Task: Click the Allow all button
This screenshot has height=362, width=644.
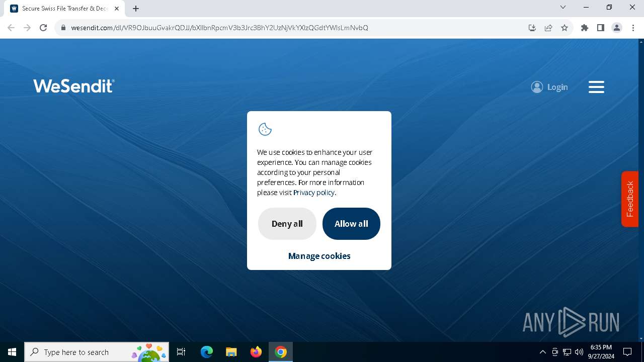Action: [351, 224]
